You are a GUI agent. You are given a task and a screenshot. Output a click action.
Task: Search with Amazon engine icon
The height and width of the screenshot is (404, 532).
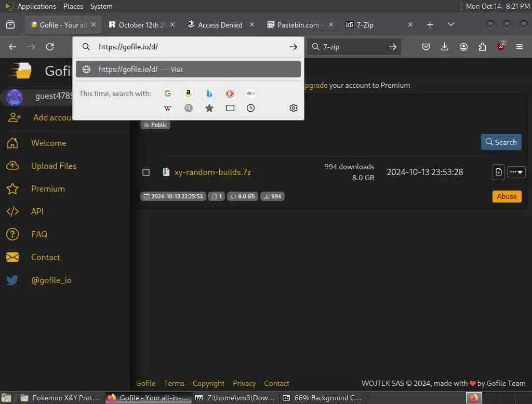pos(188,93)
